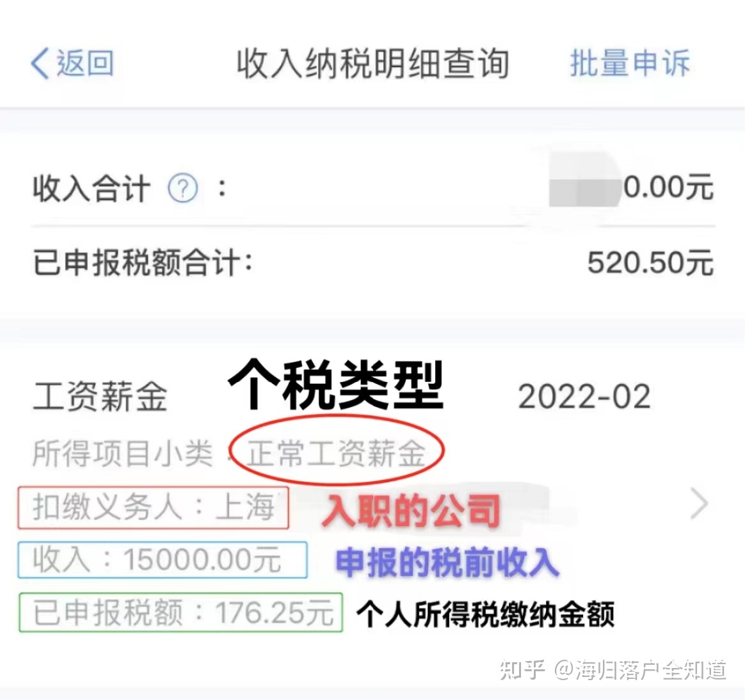Viewport: 745px width, 700px height.
Task: Tap the 个税类型 annotation heading
Action: 337,385
